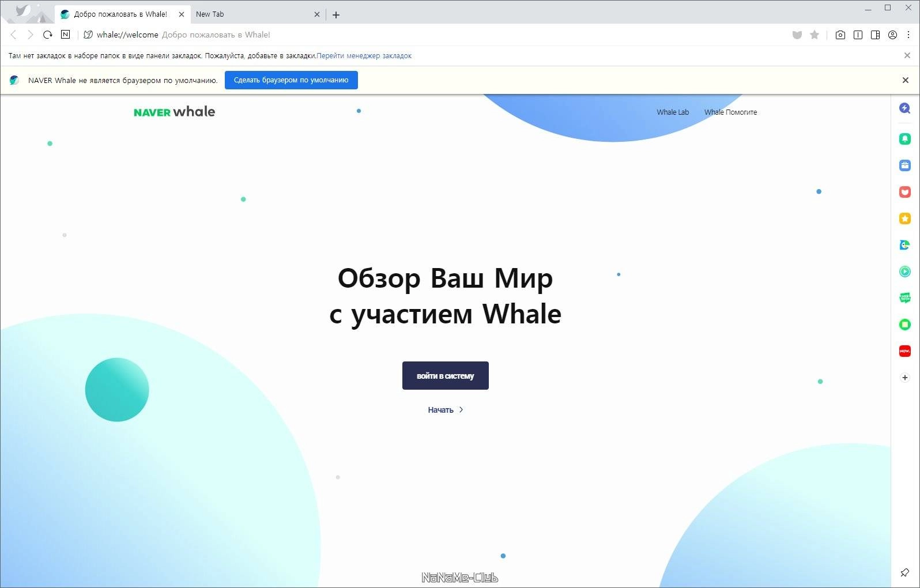Open the dual tab space view icon
This screenshot has height=588, width=920.
(858, 35)
